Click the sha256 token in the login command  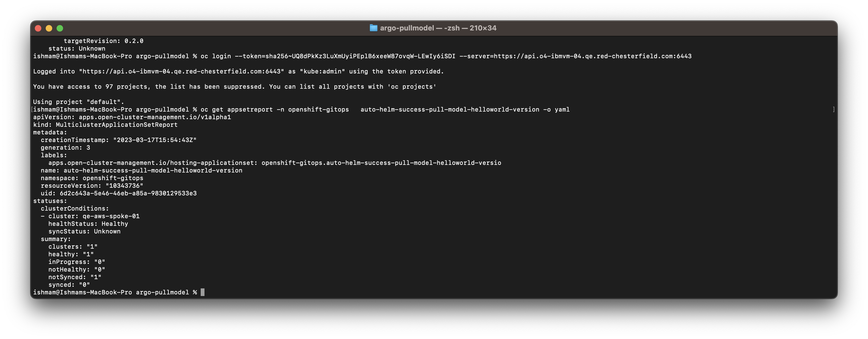(360, 56)
